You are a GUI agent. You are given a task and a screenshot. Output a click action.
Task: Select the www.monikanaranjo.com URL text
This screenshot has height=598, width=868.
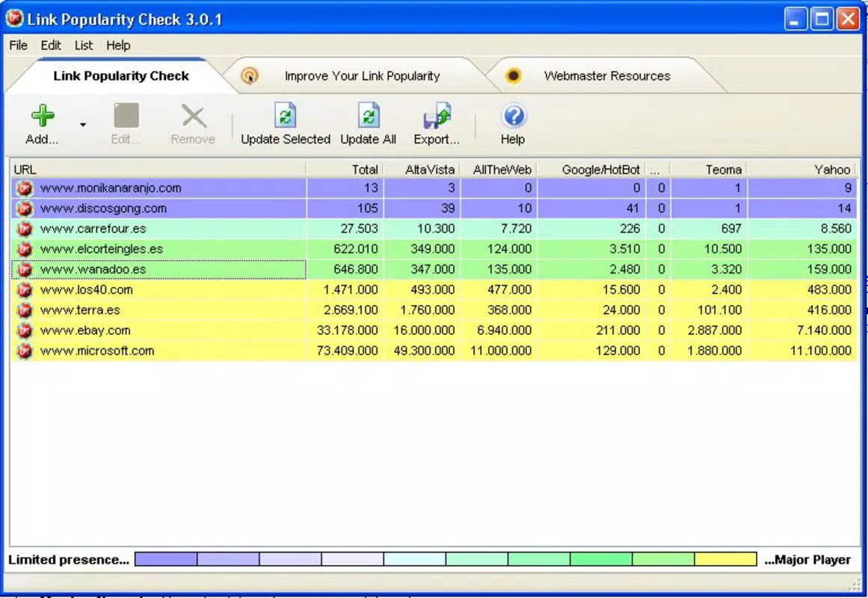click(111, 188)
